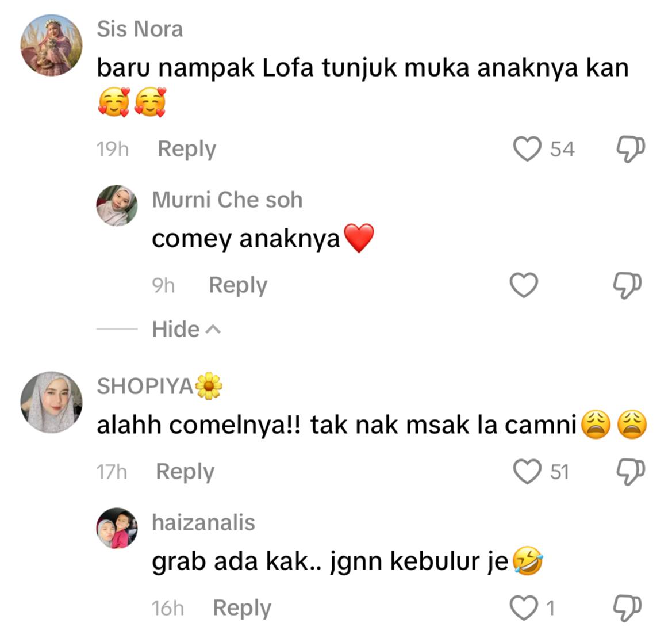Reply to Murni Che soh's comment
This screenshot has height=642, width=672.
pos(238,285)
